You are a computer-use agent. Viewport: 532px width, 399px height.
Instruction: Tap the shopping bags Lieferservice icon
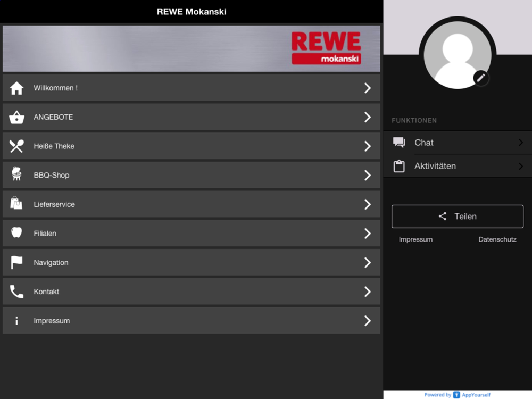16,203
